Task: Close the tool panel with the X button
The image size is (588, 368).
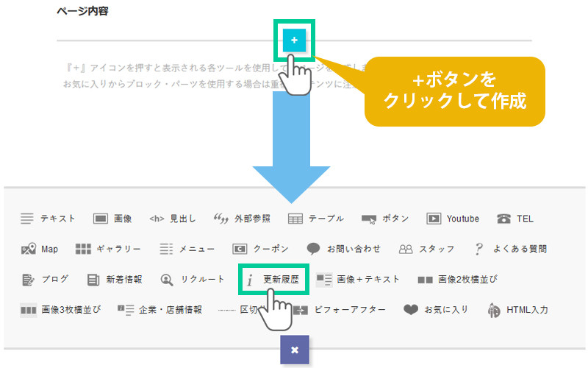Action: click(294, 350)
